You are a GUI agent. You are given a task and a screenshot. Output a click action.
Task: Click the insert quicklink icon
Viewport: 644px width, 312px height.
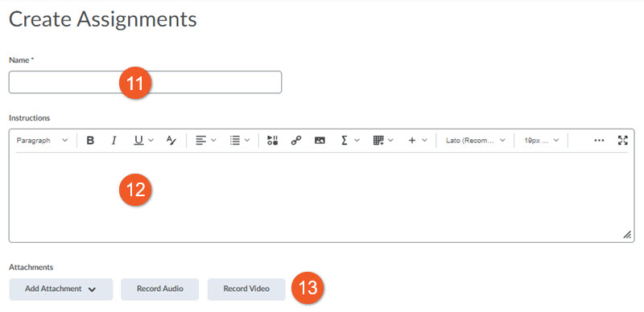click(x=296, y=141)
